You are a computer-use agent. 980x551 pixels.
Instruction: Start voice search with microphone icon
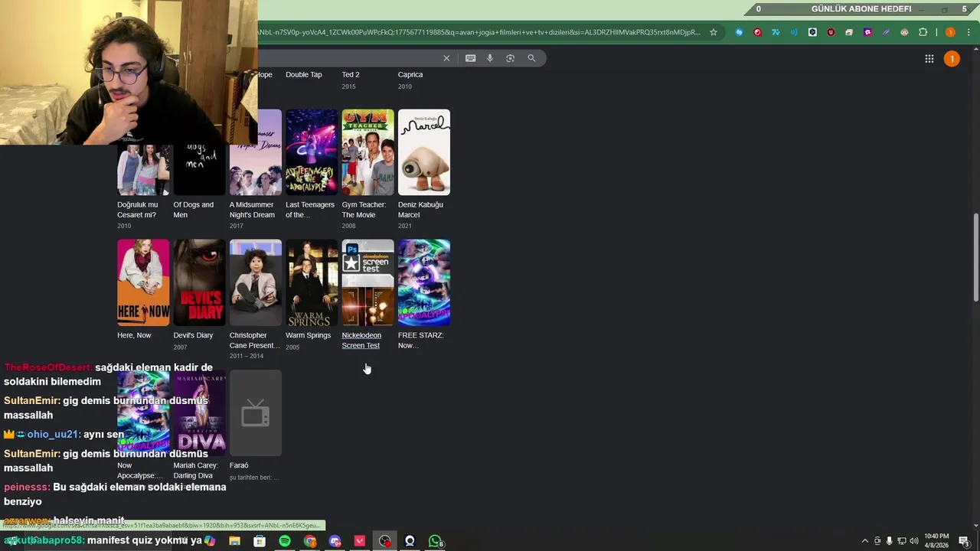(490, 58)
